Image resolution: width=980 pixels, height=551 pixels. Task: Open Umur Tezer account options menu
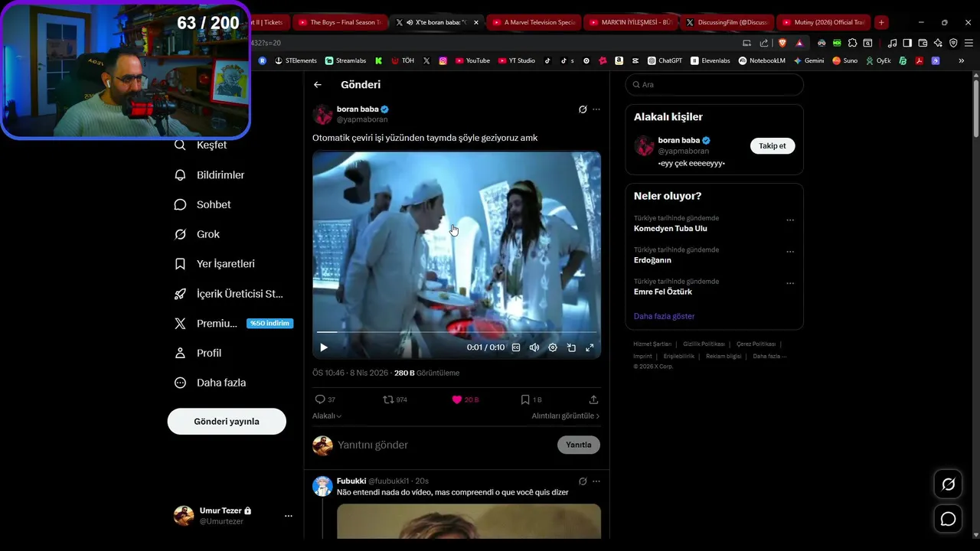click(288, 516)
